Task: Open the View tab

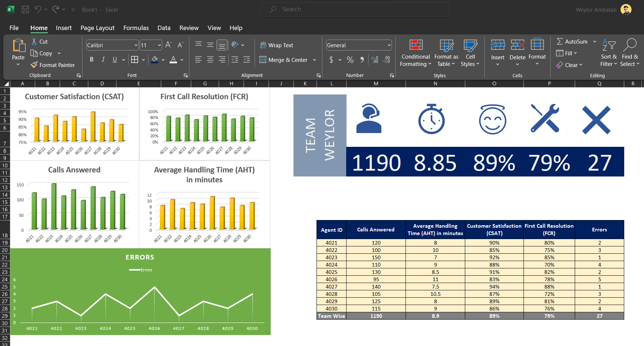Action: 214,28
